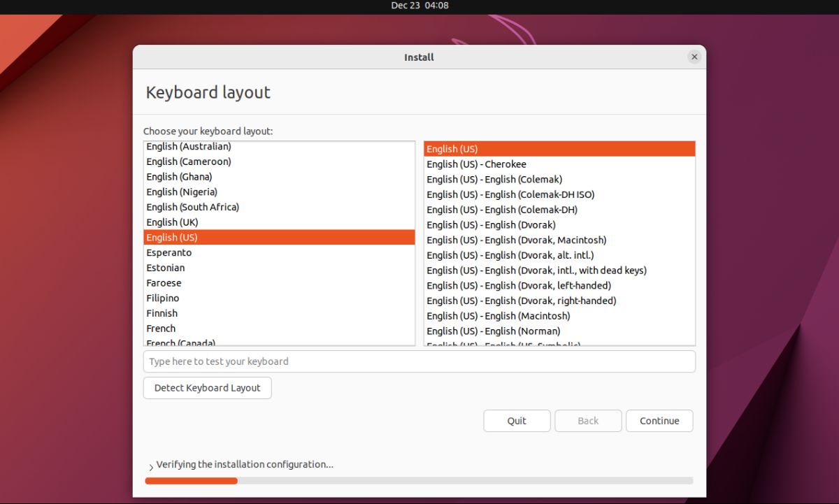This screenshot has height=504, width=839.
Task: Choose the Esperanto layout
Action: tap(168, 252)
